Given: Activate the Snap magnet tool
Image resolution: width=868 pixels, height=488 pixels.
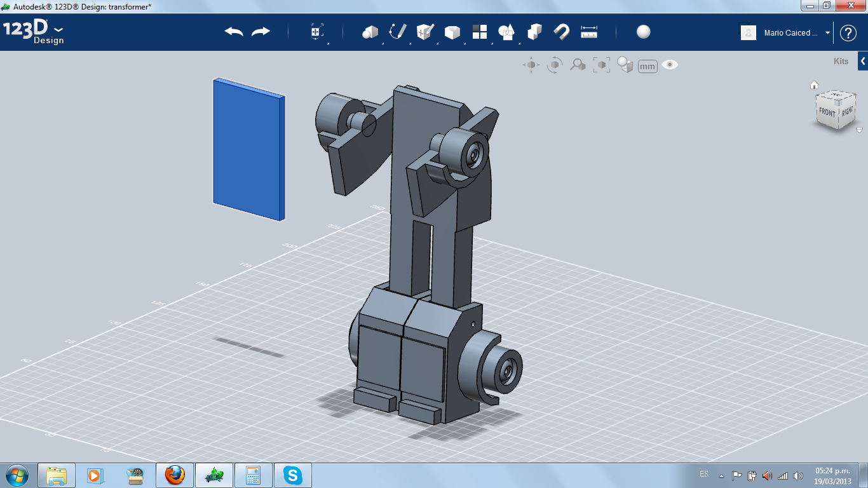Looking at the screenshot, I should (562, 32).
